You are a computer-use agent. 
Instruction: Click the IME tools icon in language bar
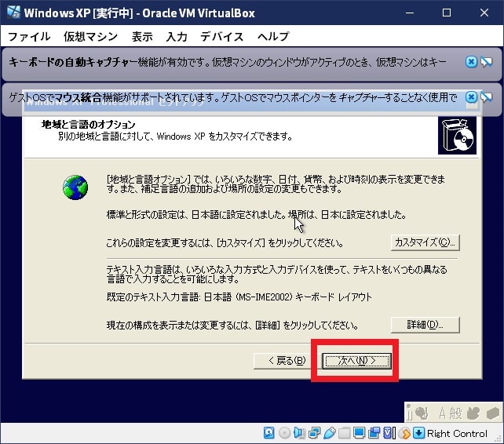[x=493, y=413]
